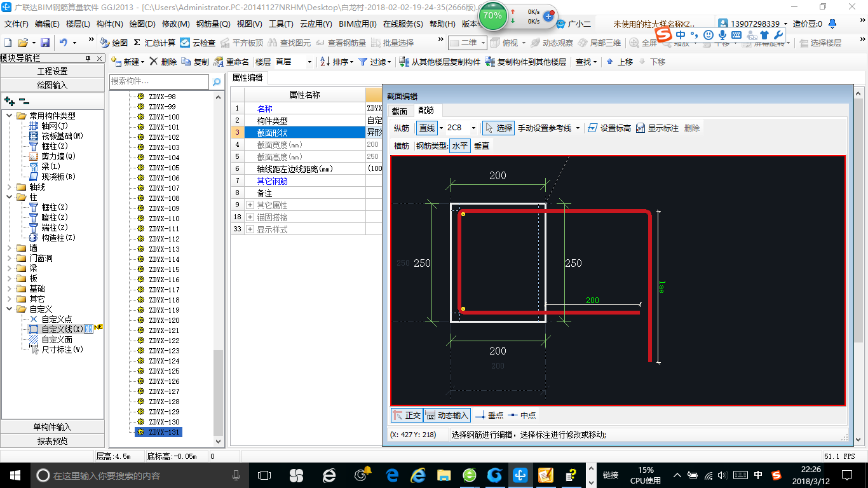868x488 pixels.
Task: Select 水平 rebar type
Action: (459, 146)
